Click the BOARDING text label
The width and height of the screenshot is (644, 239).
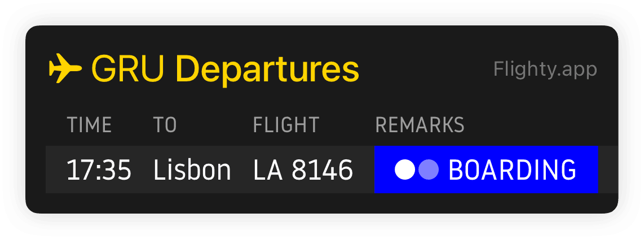[x=513, y=170]
